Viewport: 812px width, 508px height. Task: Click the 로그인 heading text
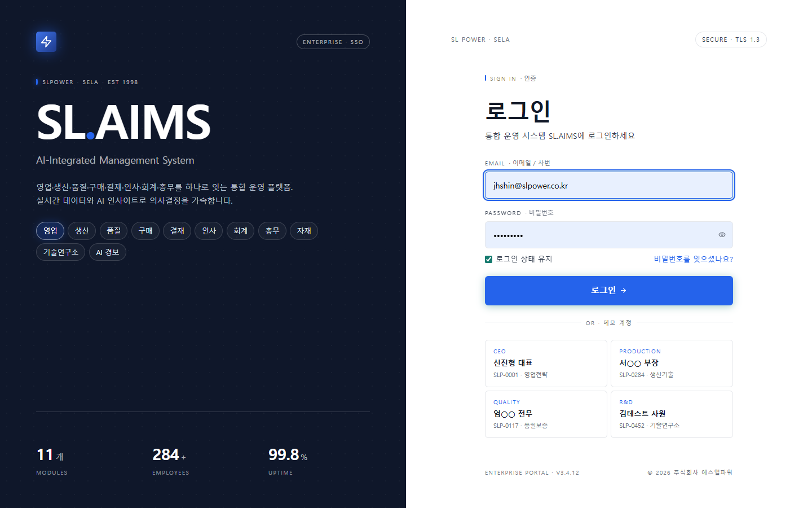(x=518, y=111)
